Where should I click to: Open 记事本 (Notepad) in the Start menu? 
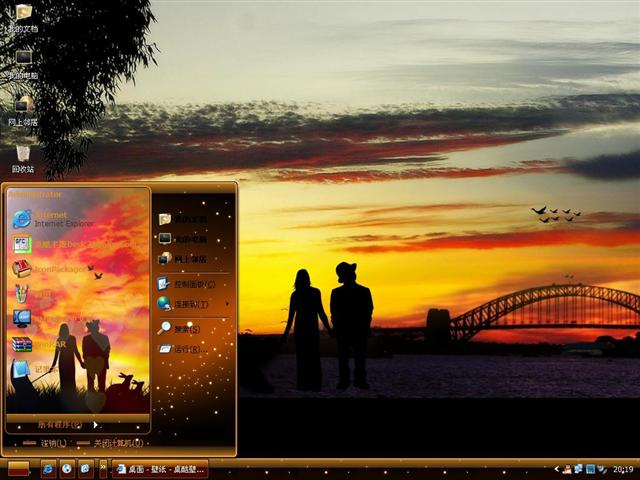pyautogui.click(x=40, y=369)
